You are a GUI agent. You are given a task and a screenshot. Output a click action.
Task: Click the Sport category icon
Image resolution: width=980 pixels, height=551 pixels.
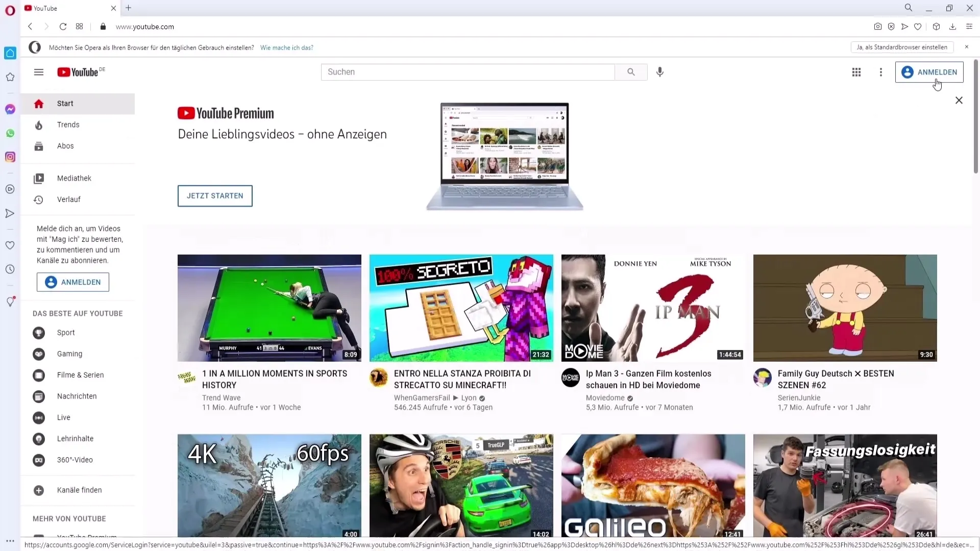pos(38,332)
